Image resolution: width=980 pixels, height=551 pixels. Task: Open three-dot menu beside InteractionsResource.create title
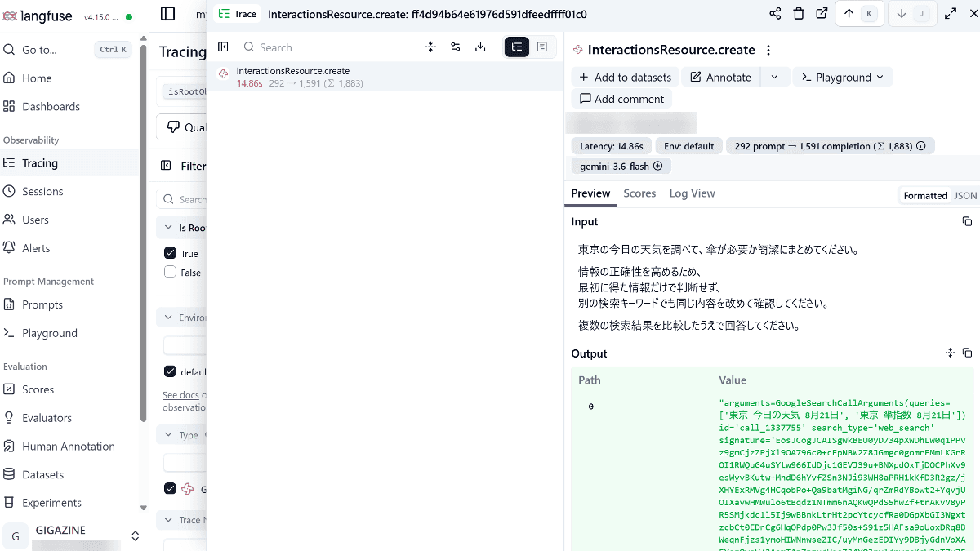[768, 50]
